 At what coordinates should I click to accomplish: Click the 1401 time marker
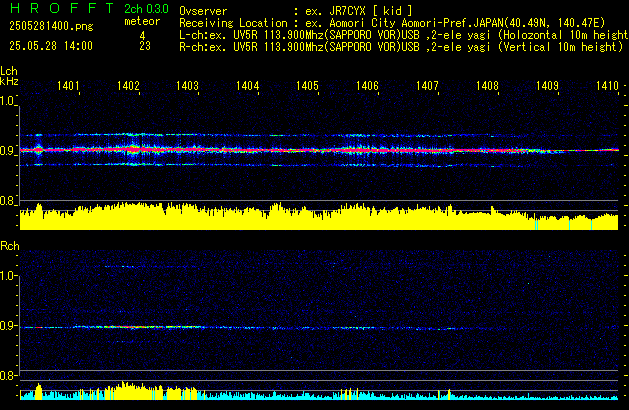(68, 86)
